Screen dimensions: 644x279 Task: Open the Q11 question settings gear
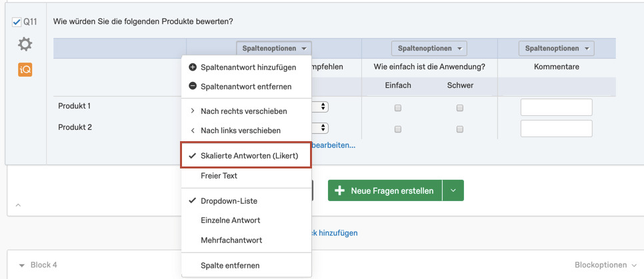tap(25, 44)
